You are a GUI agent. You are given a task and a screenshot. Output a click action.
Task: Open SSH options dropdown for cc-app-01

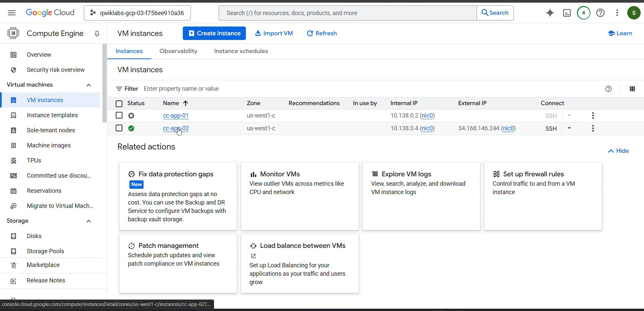(x=569, y=116)
